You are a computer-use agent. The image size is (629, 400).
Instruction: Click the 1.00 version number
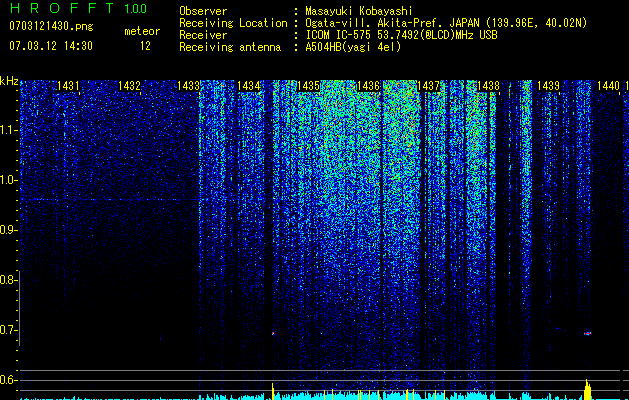coord(136,8)
